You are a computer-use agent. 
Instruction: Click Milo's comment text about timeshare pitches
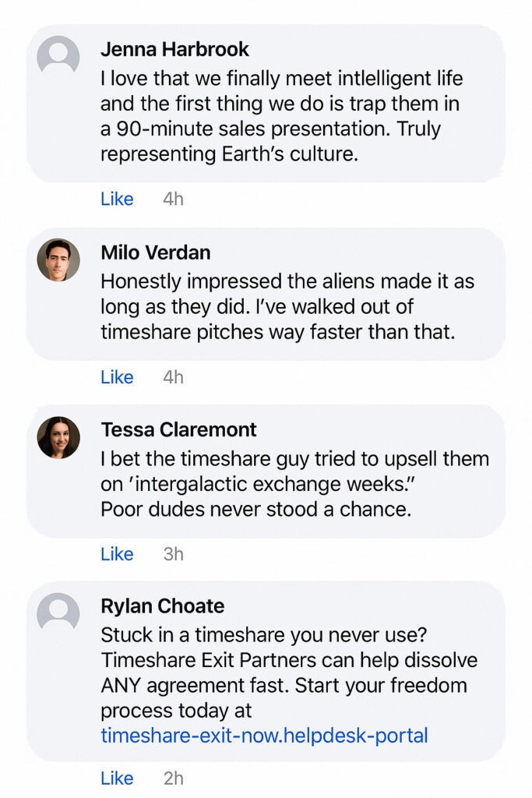pos(287,306)
